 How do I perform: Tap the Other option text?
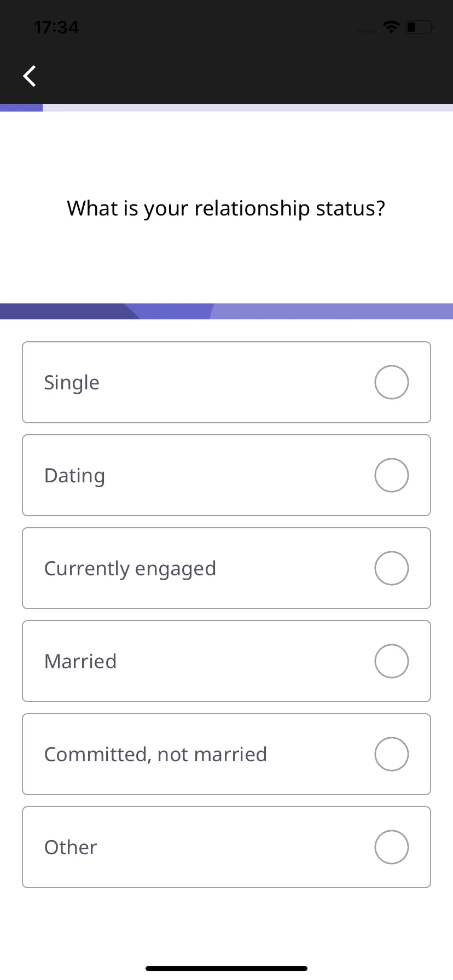tap(71, 847)
